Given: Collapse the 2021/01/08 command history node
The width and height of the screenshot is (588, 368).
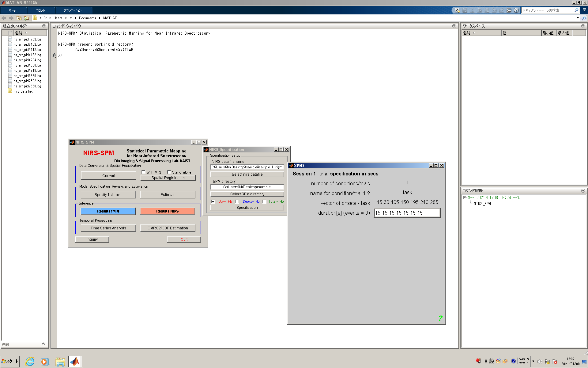Looking at the screenshot, I should 465,198.
